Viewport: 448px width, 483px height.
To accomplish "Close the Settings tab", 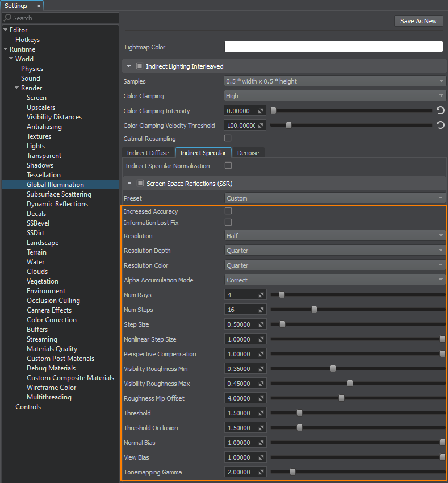I will (39, 6).
